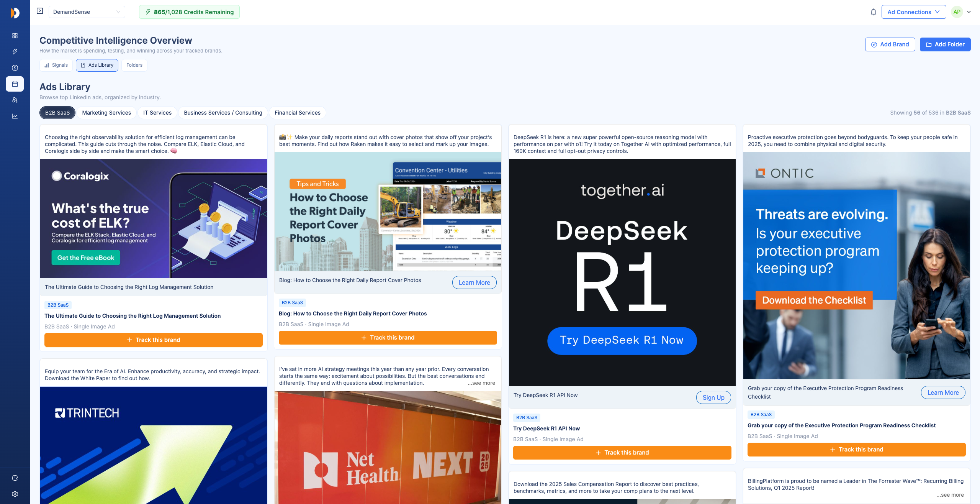Image resolution: width=980 pixels, height=504 pixels.
Task: Select the Marketing Services industry filter
Action: 106,113
